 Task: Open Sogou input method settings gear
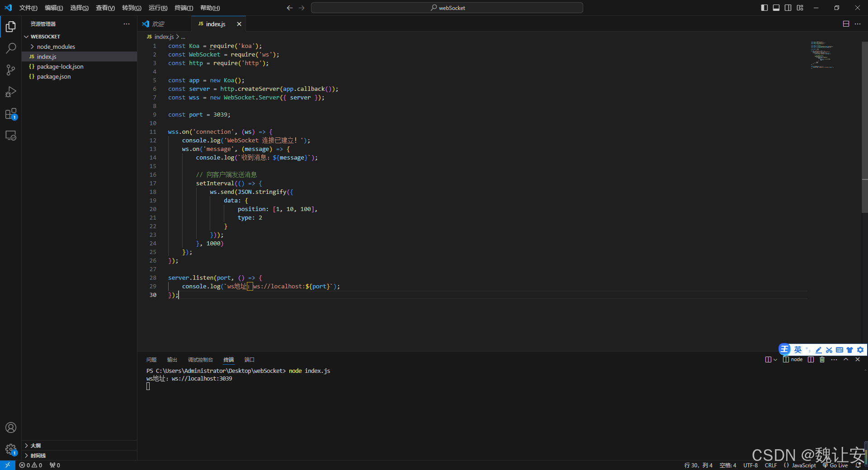(x=861, y=350)
